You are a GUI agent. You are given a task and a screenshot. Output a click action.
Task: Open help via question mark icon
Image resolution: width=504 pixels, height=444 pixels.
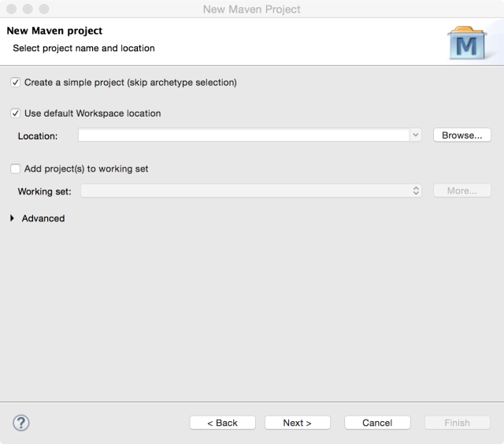tap(21, 423)
